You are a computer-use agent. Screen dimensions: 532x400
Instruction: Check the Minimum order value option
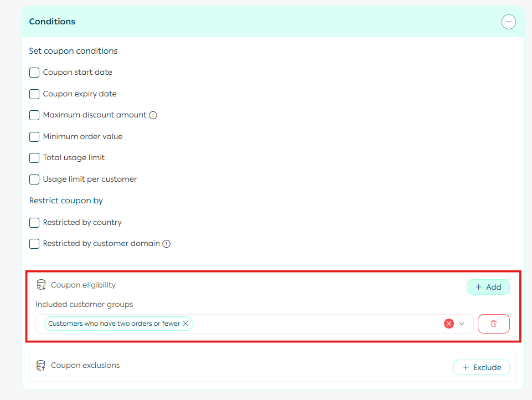[34, 137]
